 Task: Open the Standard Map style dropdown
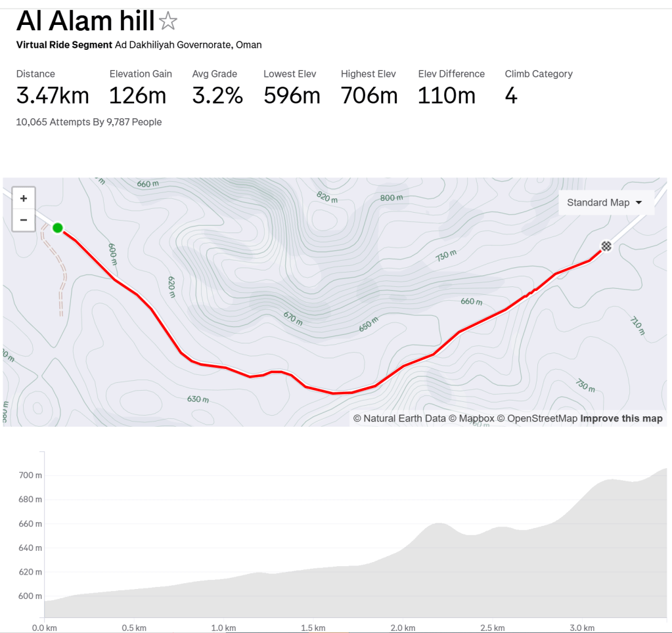click(604, 202)
